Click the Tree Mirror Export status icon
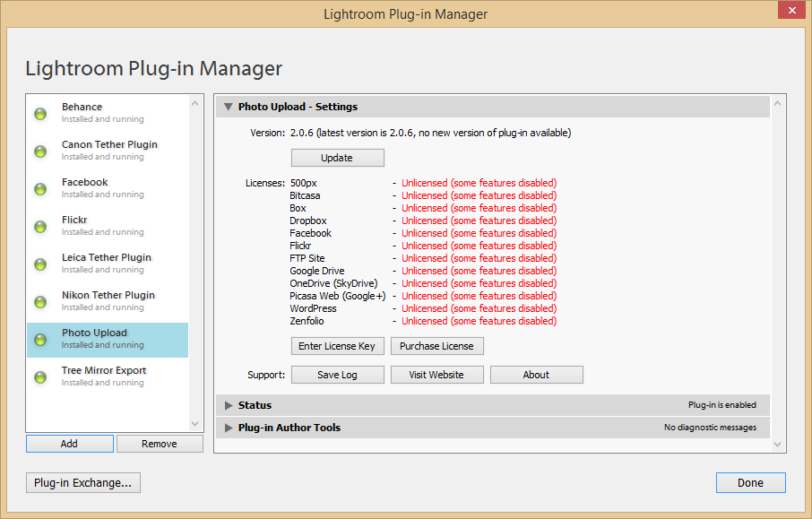Image resolution: width=812 pixels, height=519 pixels. tap(40, 377)
